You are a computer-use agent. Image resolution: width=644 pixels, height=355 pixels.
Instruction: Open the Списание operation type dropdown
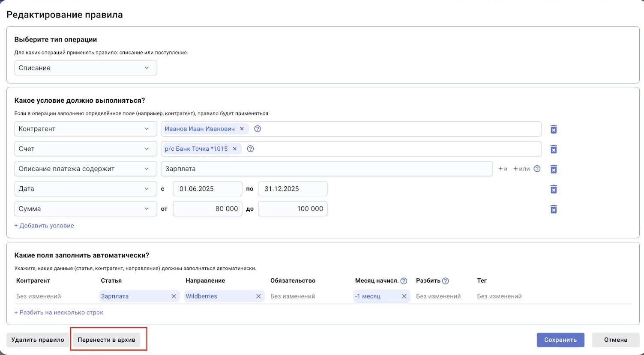[x=86, y=68]
